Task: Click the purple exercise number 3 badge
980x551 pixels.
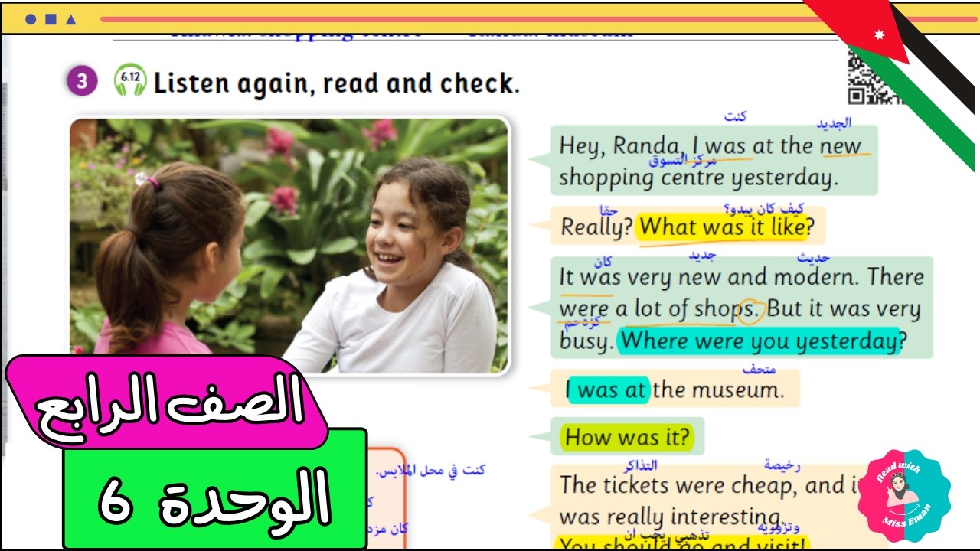Action: pos(82,81)
